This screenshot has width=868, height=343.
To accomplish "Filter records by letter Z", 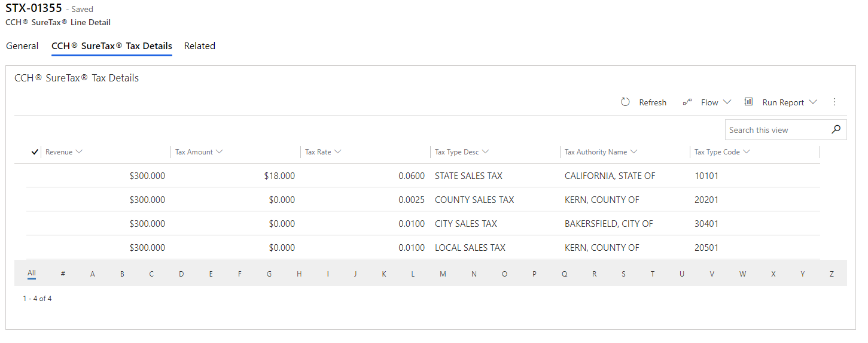I will [x=832, y=274].
